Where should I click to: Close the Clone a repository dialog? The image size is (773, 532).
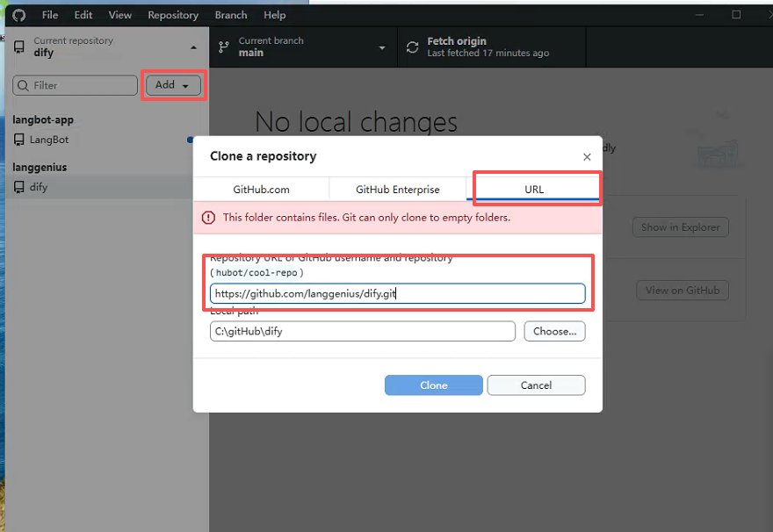point(587,157)
